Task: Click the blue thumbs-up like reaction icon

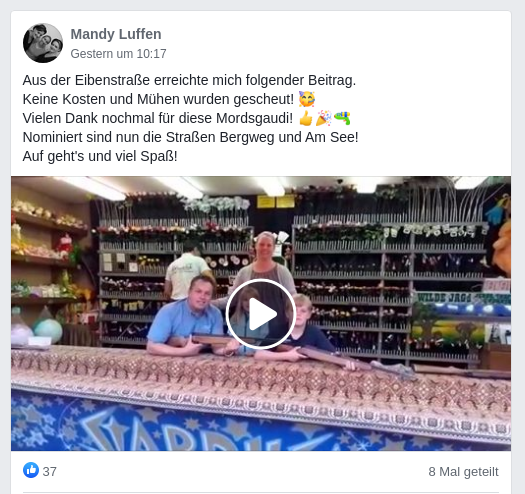Action: tap(31, 470)
